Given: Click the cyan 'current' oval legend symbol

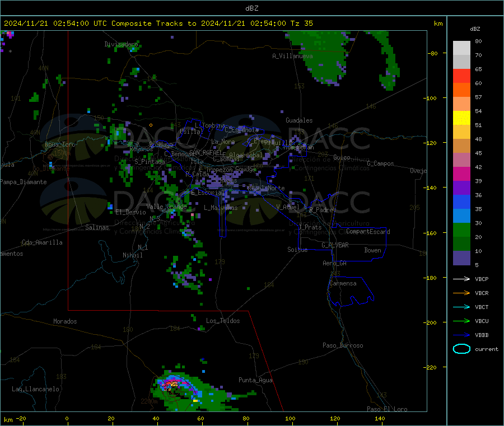Looking at the screenshot, I should click(461, 349).
